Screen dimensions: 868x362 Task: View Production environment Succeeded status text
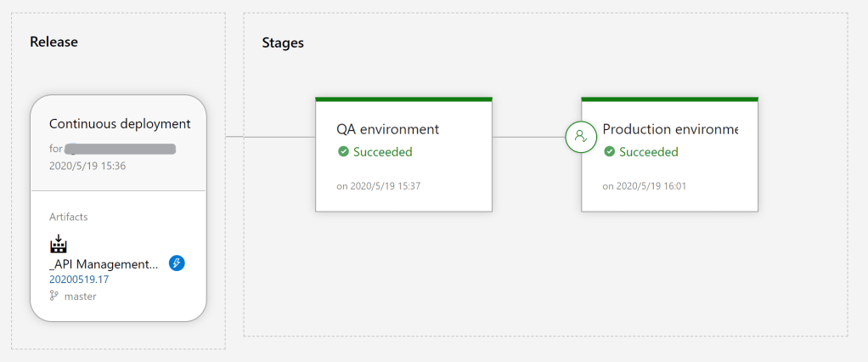648,152
